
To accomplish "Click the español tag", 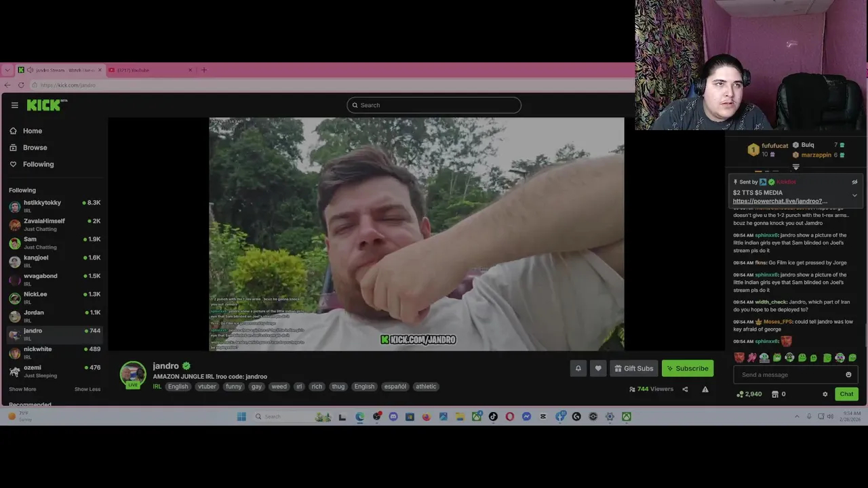I will [395, 386].
